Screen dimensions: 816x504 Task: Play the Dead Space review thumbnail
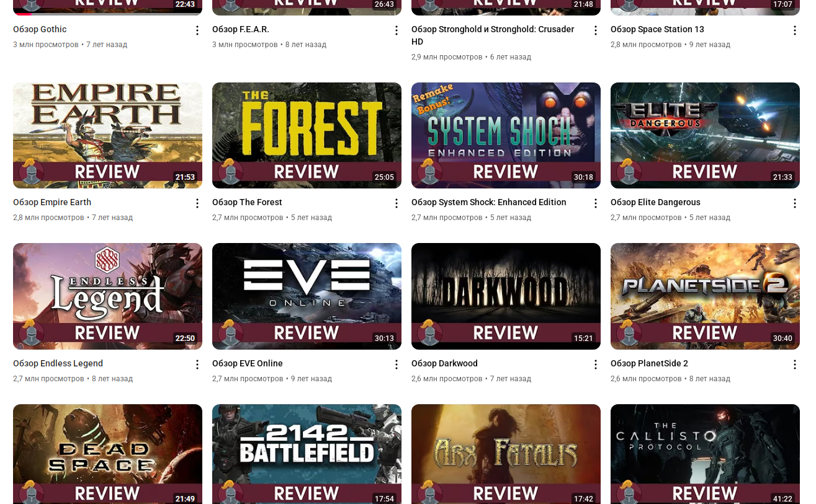[107, 454]
